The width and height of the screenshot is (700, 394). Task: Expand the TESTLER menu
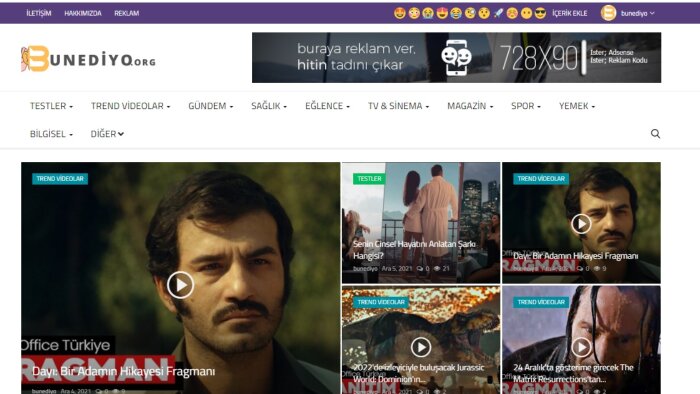coord(51,106)
